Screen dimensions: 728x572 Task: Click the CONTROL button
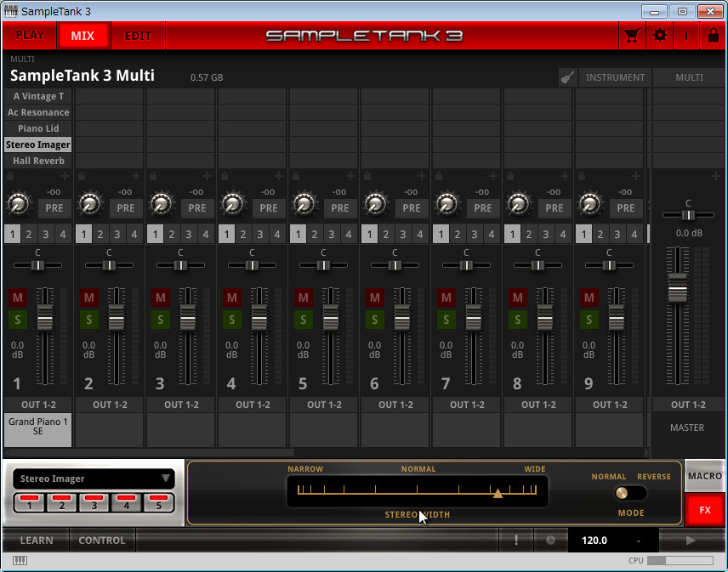(x=102, y=540)
